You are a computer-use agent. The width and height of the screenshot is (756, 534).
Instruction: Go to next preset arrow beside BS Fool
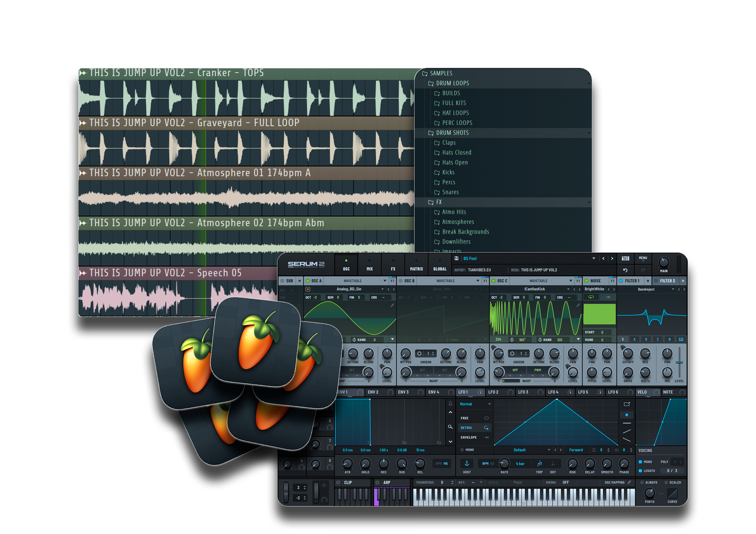click(x=612, y=259)
